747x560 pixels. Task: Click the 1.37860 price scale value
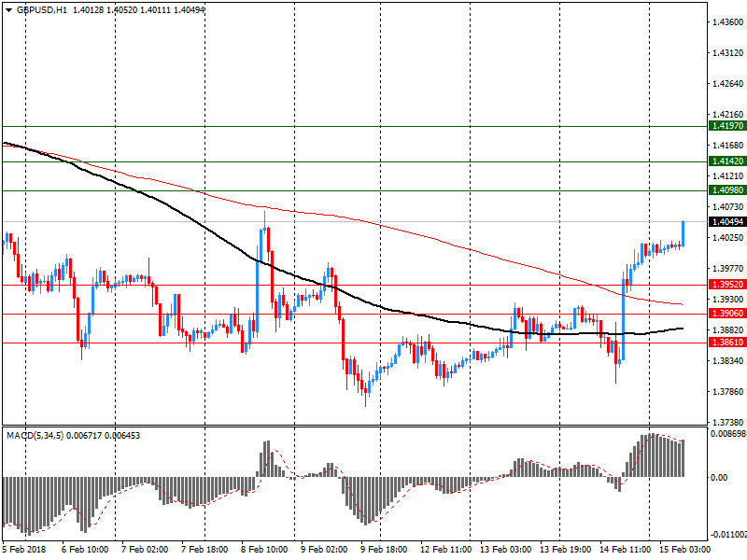(727, 392)
